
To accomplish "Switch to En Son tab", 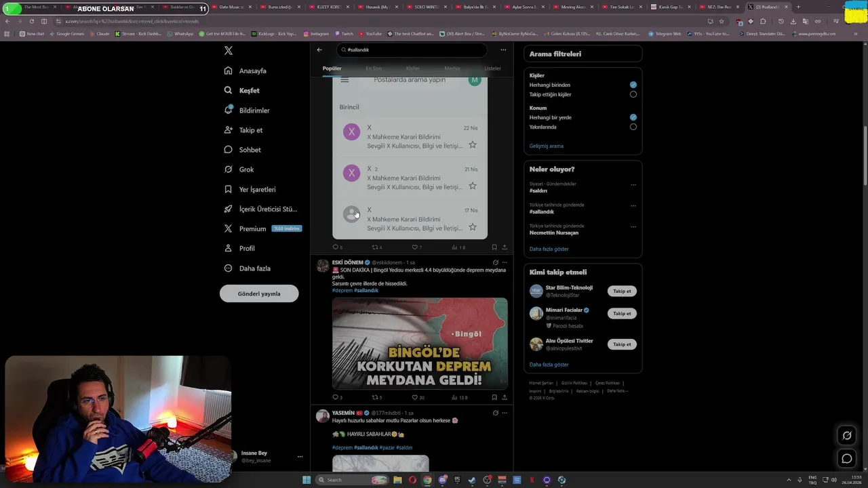I will [373, 68].
